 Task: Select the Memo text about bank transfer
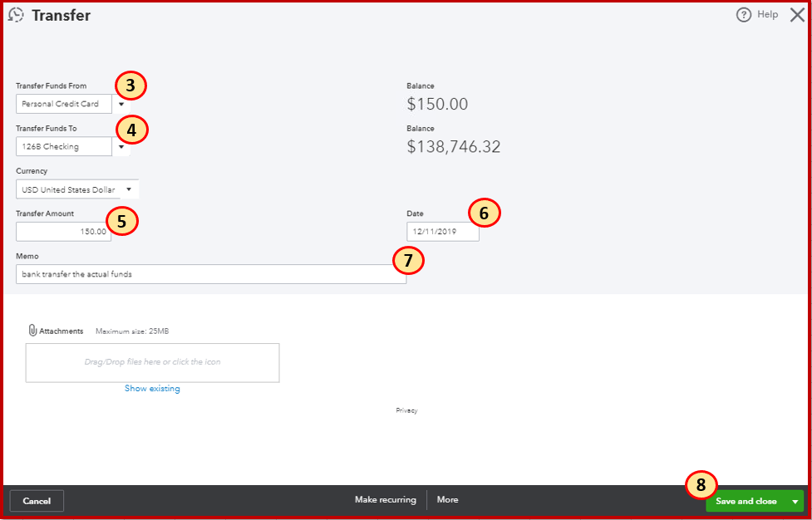[211, 274]
